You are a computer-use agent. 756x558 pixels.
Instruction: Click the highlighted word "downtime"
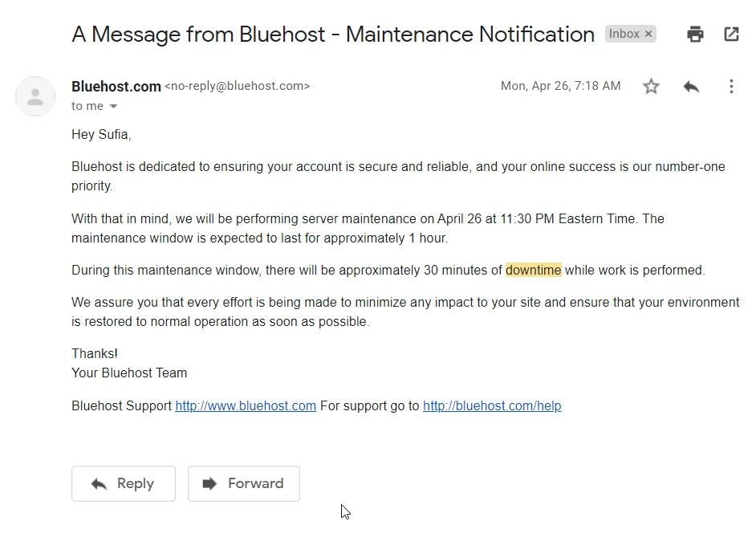pos(533,270)
